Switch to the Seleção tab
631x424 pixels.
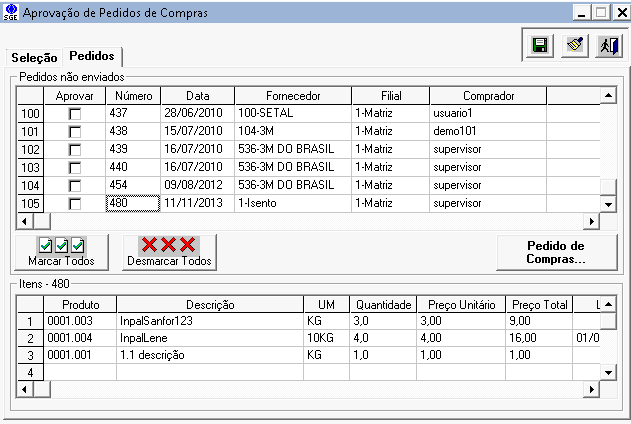pyautogui.click(x=34, y=57)
